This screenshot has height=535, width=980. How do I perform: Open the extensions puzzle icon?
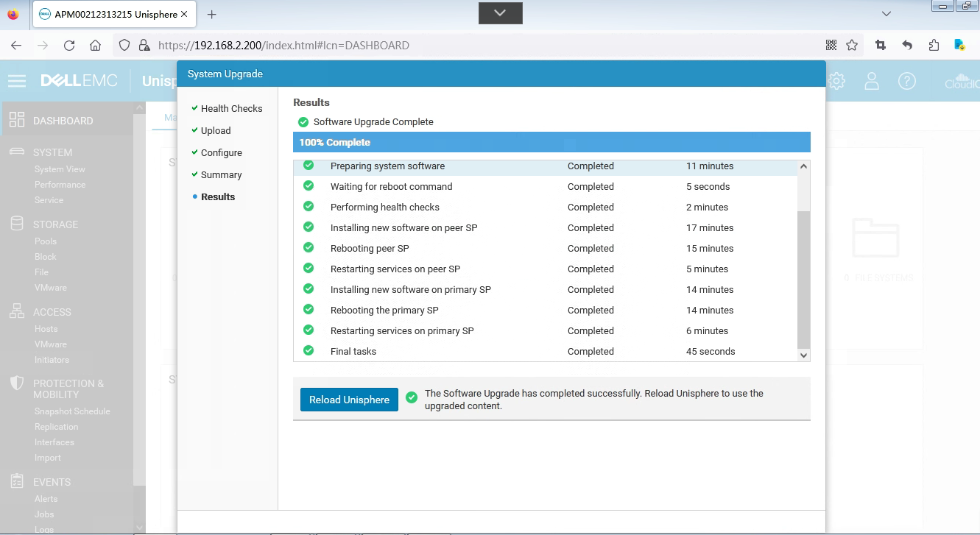(934, 46)
